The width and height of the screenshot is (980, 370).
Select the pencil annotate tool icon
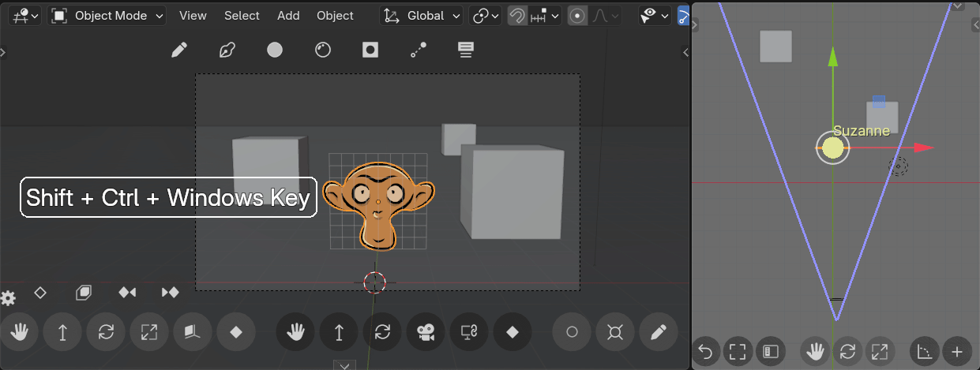click(179, 50)
